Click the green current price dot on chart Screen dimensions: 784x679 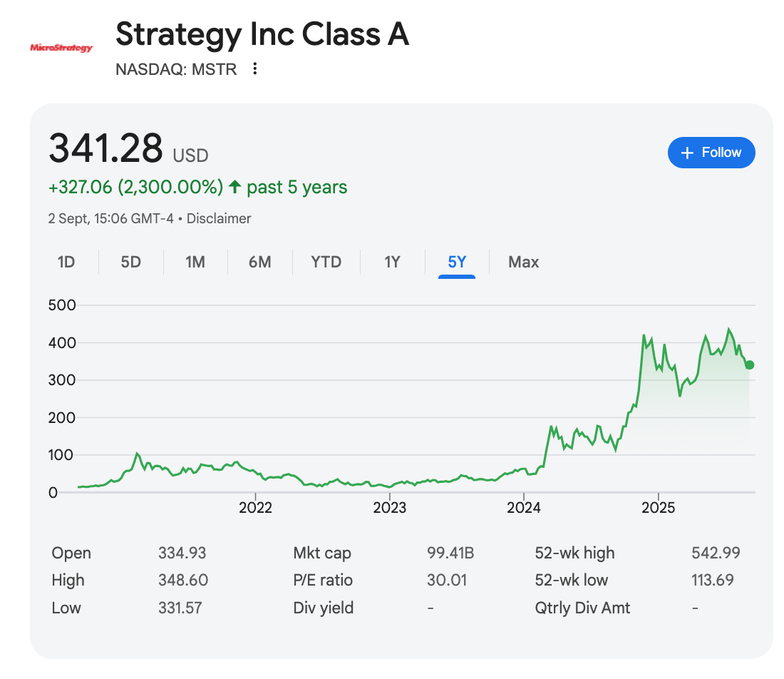(x=749, y=364)
